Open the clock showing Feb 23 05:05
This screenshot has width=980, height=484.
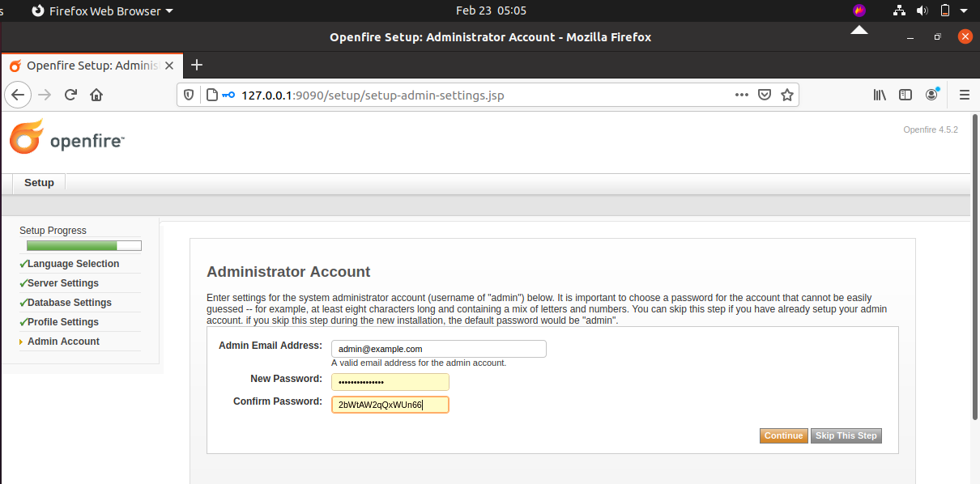click(x=491, y=11)
